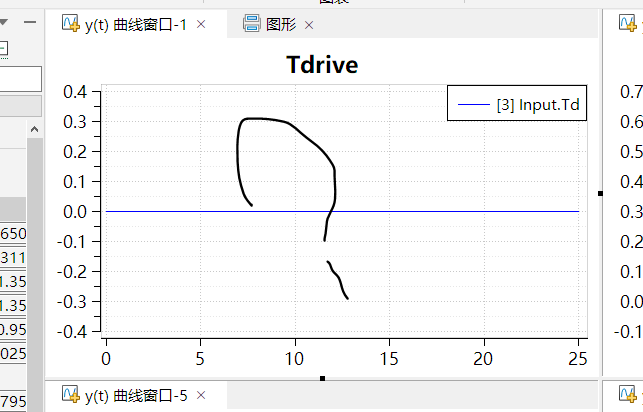643x412 pixels.
Task: Click the printer icon on 图形 tab
Action: tap(251, 23)
